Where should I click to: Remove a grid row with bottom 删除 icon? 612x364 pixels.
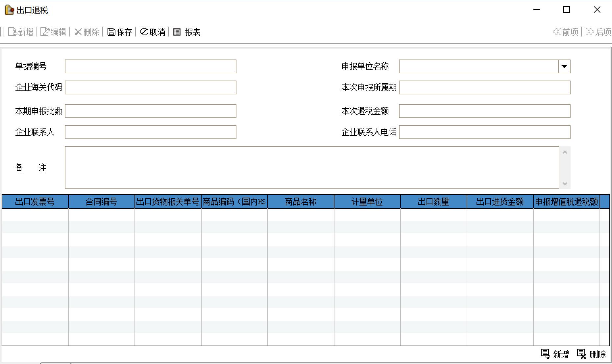(581, 354)
